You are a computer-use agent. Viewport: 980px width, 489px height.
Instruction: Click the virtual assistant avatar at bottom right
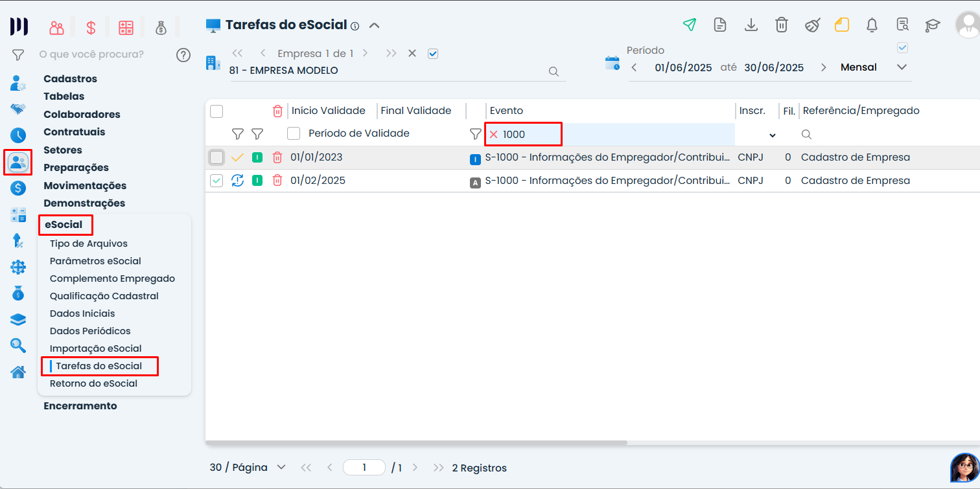pyautogui.click(x=964, y=468)
